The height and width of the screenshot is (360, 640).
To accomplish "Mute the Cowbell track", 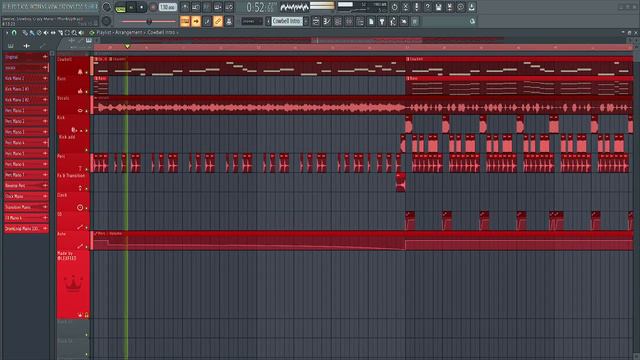I will coord(87,72).
